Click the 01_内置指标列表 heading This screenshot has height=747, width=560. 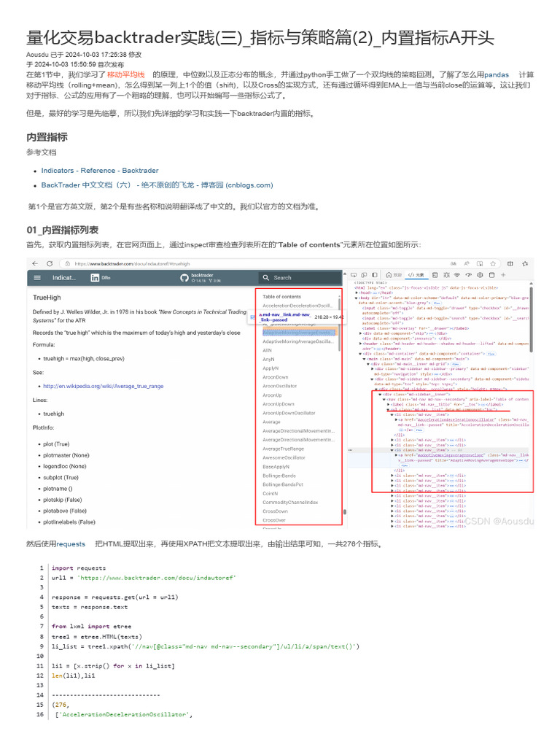point(63,230)
